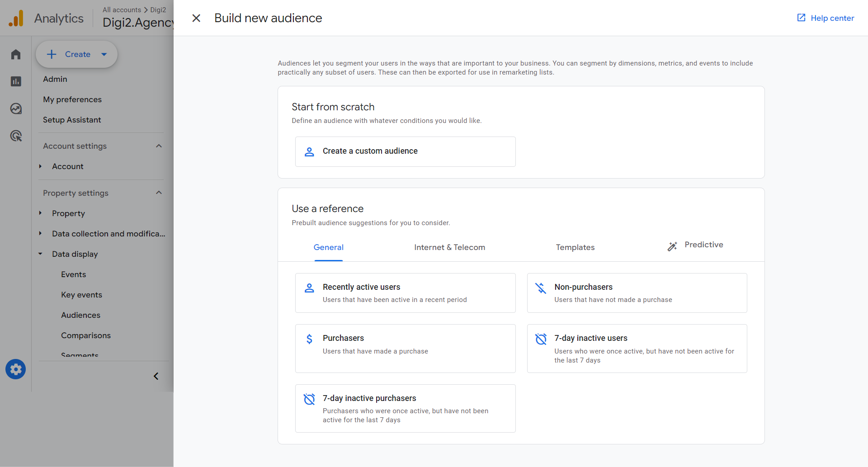Open the Home icon in sidebar

click(16, 54)
